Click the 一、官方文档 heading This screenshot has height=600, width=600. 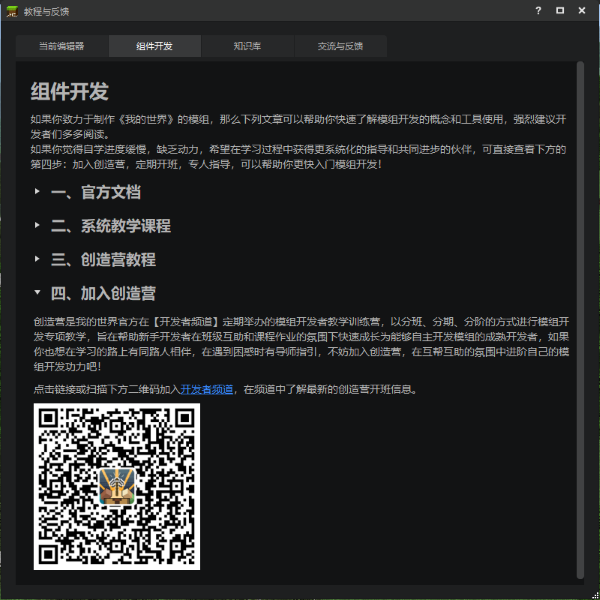[96, 192]
